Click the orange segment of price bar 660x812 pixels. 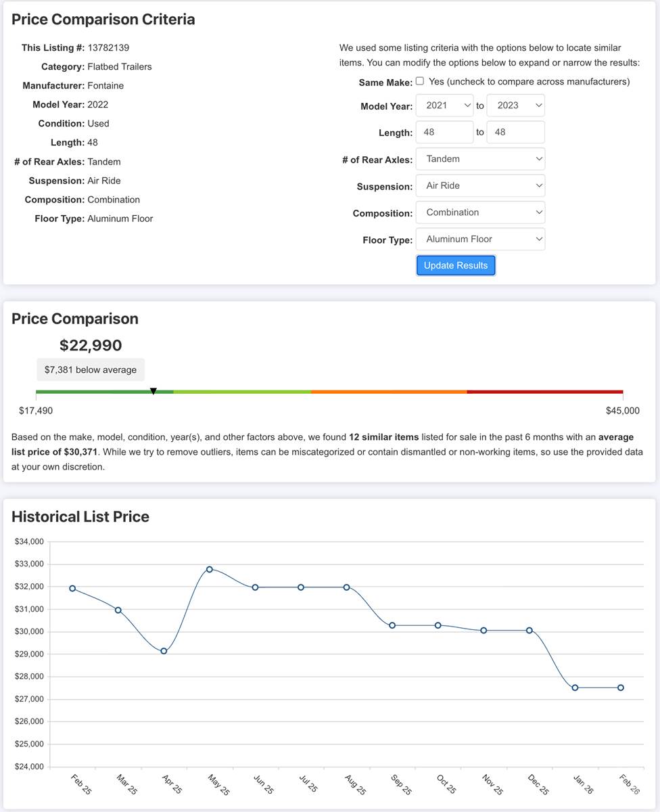click(389, 392)
